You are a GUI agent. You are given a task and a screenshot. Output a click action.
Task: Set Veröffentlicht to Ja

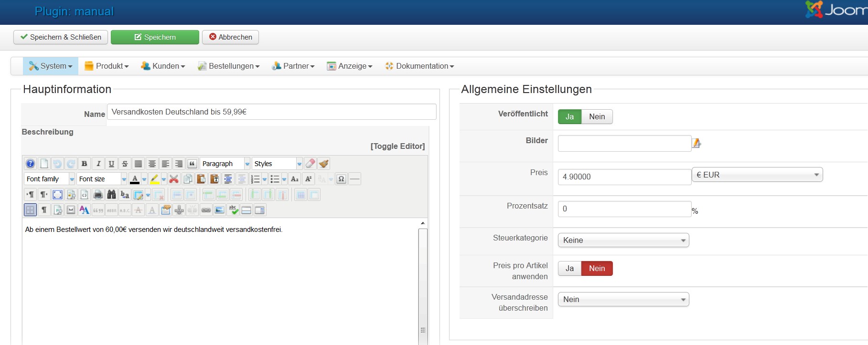[x=569, y=117]
